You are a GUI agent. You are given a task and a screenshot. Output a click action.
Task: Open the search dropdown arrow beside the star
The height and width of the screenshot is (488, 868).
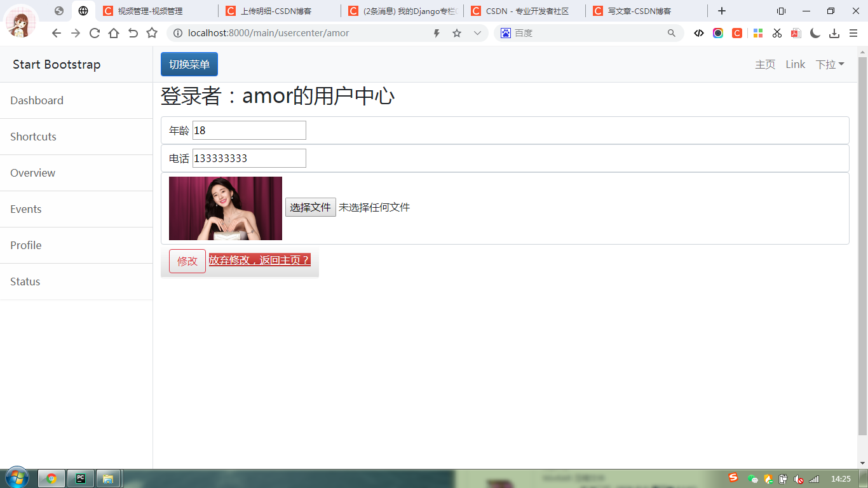478,32
